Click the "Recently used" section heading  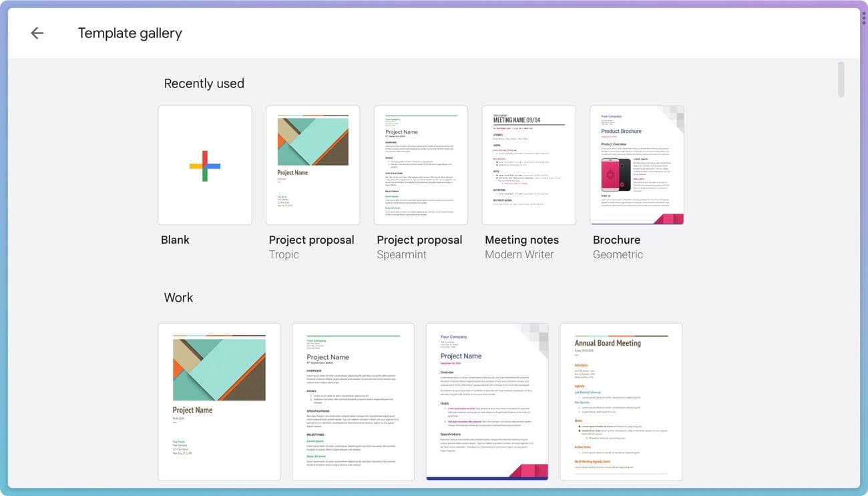[x=204, y=83]
